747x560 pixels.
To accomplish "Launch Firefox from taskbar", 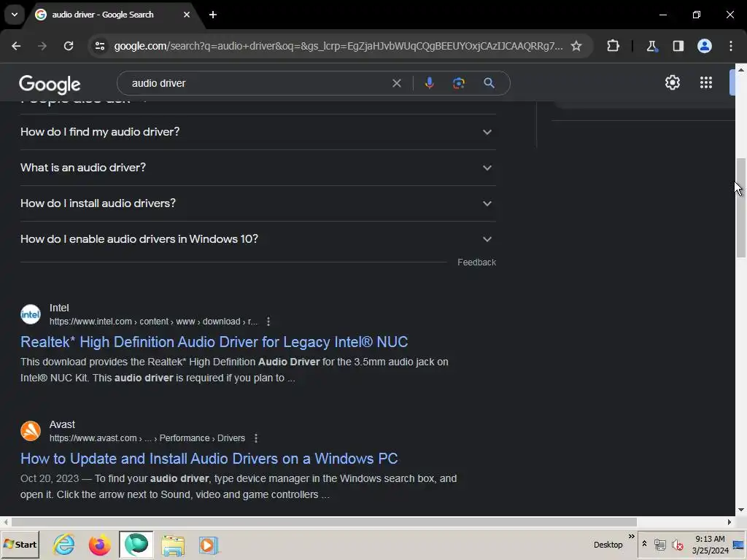I will 99,545.
